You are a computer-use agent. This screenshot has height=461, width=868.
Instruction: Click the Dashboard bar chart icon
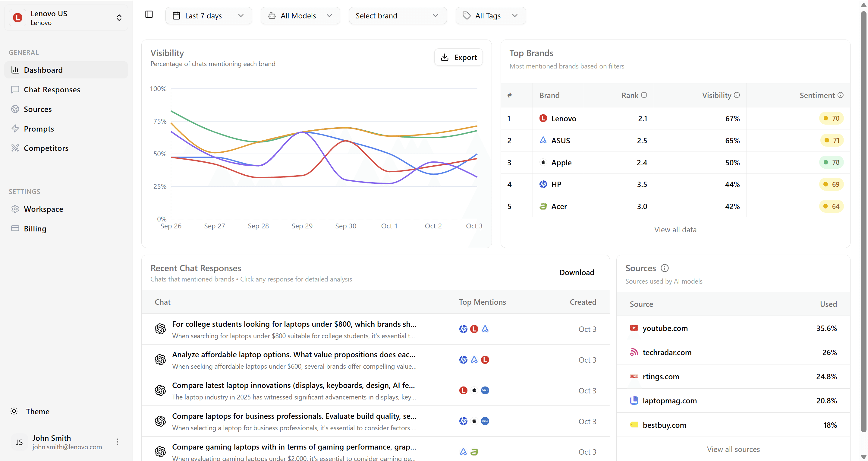(x=15, y=70)
